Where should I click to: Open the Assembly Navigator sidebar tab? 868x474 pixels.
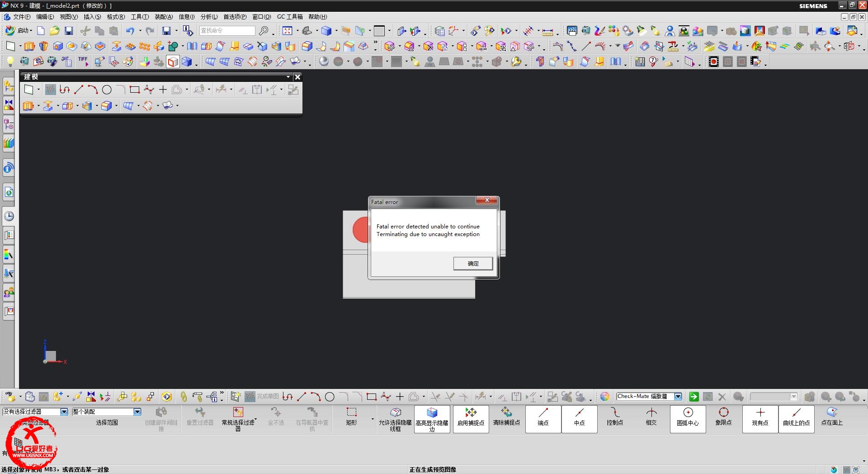pyautogui.click(x=9, y=85)
